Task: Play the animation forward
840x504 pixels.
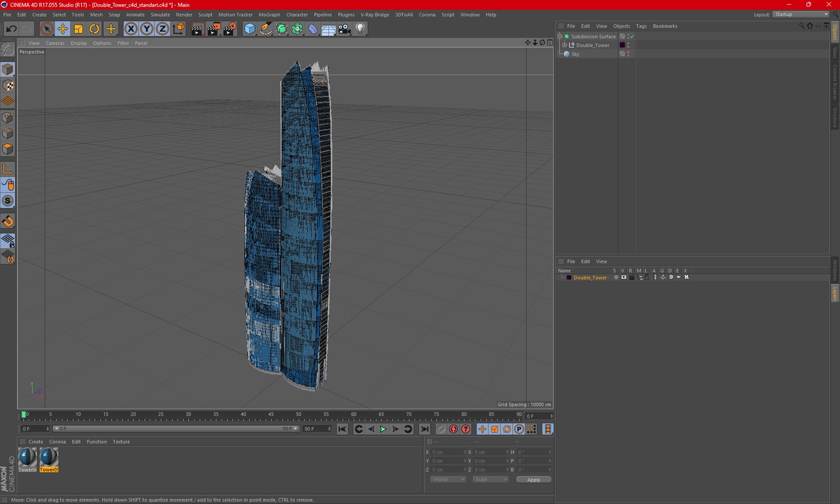Action: click(383, 429)
